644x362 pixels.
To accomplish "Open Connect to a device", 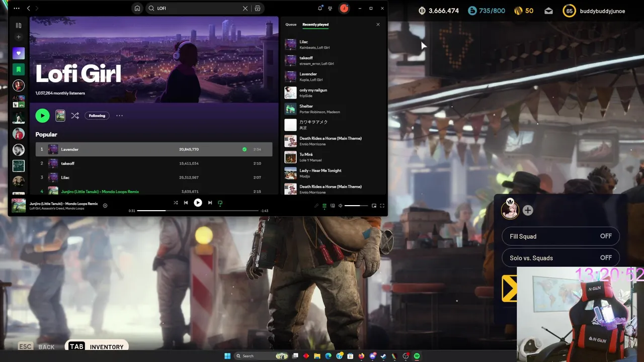I will click(x=333, y=206).
